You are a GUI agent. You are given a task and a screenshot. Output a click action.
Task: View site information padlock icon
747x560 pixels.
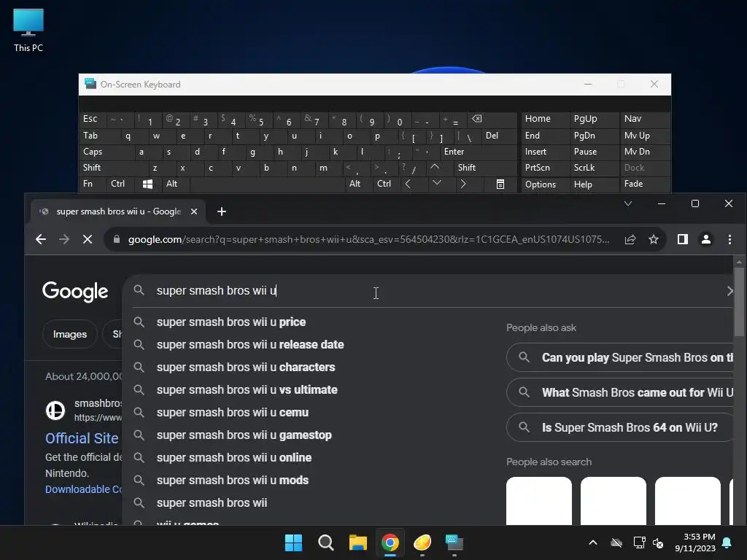pos(116,239)
